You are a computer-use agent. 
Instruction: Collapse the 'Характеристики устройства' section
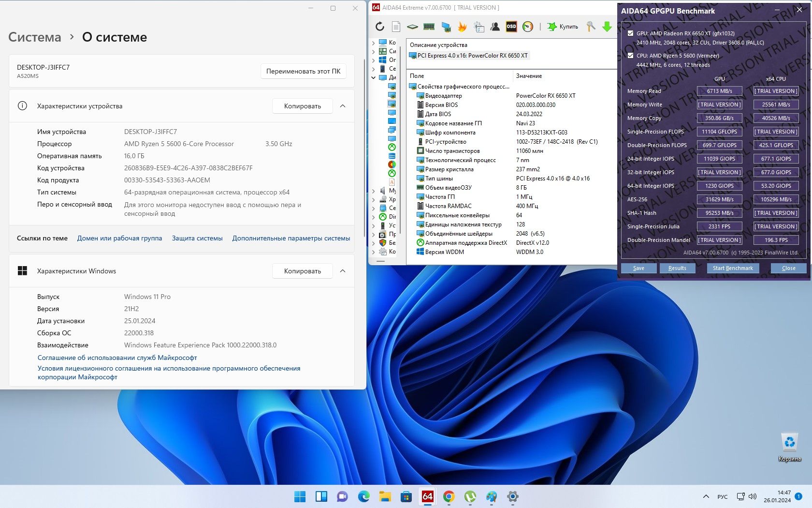343,106
